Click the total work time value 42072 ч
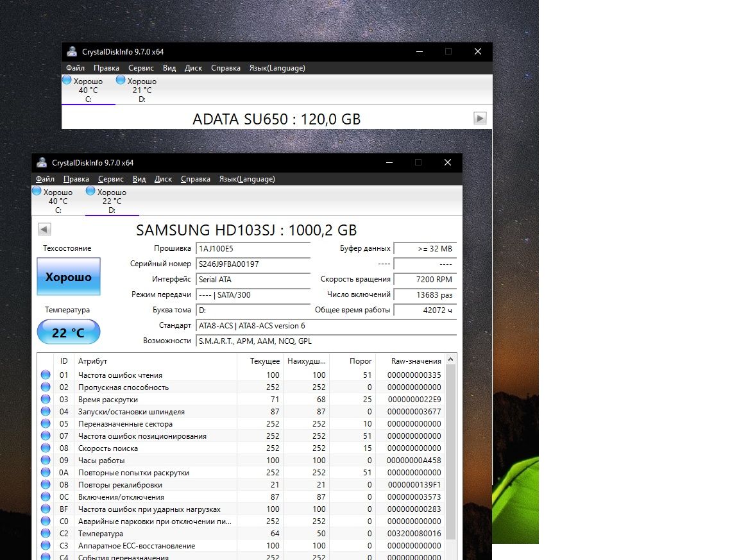 pos(425,310)
